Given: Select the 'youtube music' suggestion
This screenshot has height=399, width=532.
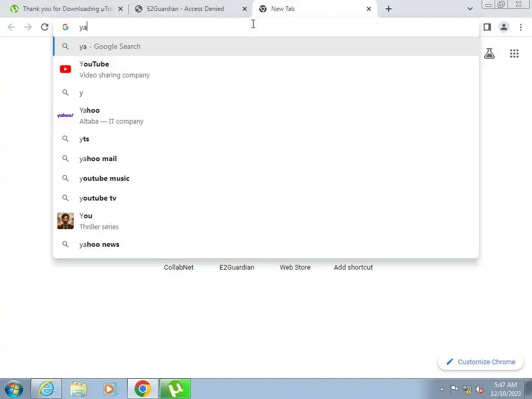Looking at the screenshot, I should coord(266,178).
